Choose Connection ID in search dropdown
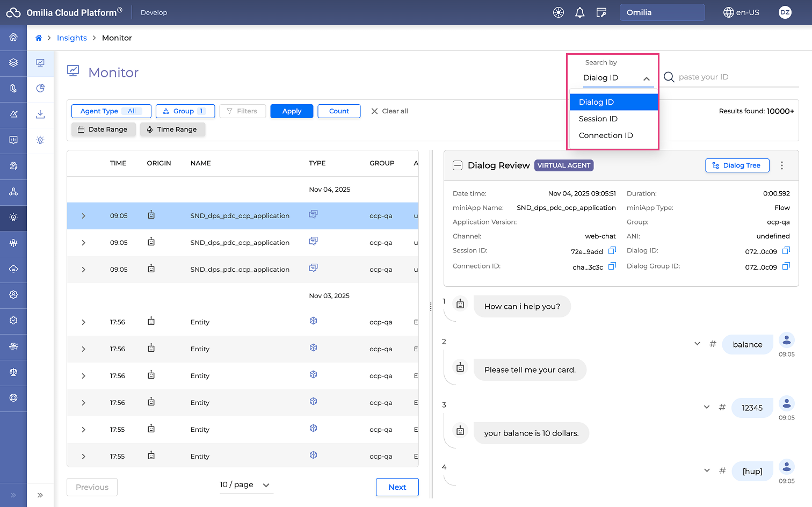 [x=606, y=135]
